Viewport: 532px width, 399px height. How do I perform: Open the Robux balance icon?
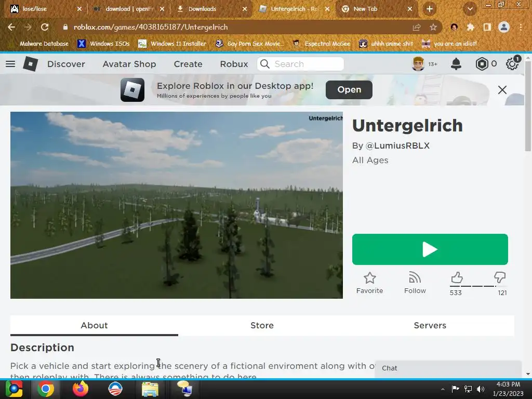[x=482, y=64]
